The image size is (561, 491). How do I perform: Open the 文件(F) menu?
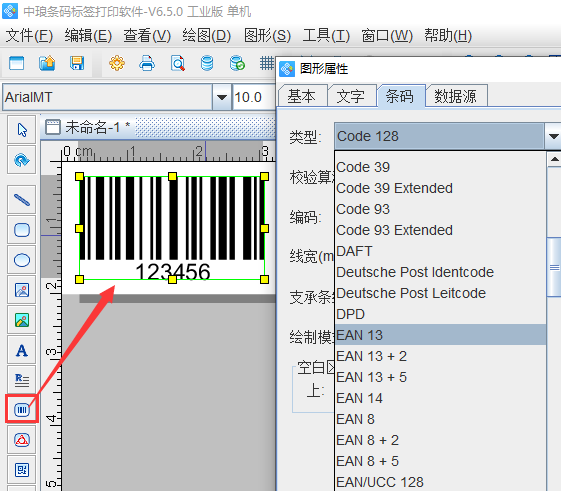29,36
